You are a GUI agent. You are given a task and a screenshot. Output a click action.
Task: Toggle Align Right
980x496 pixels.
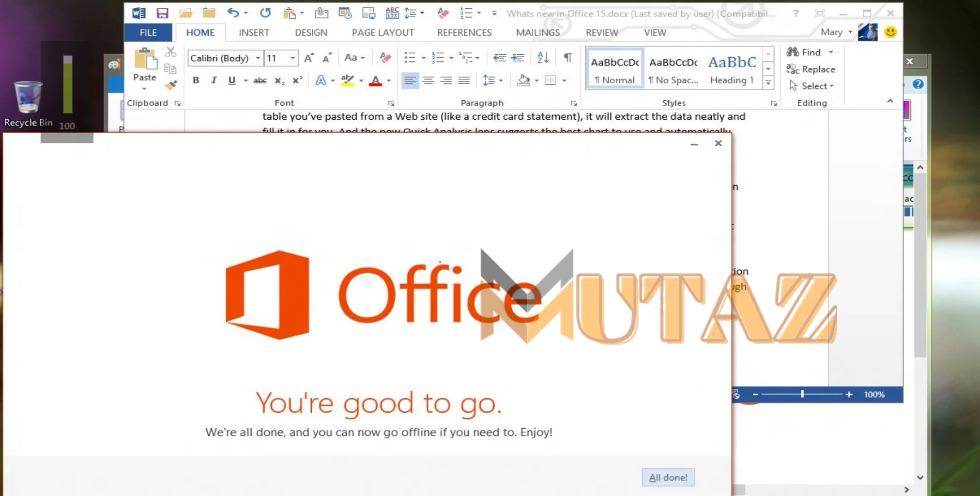pyautogui.click(x=446, y=80)
